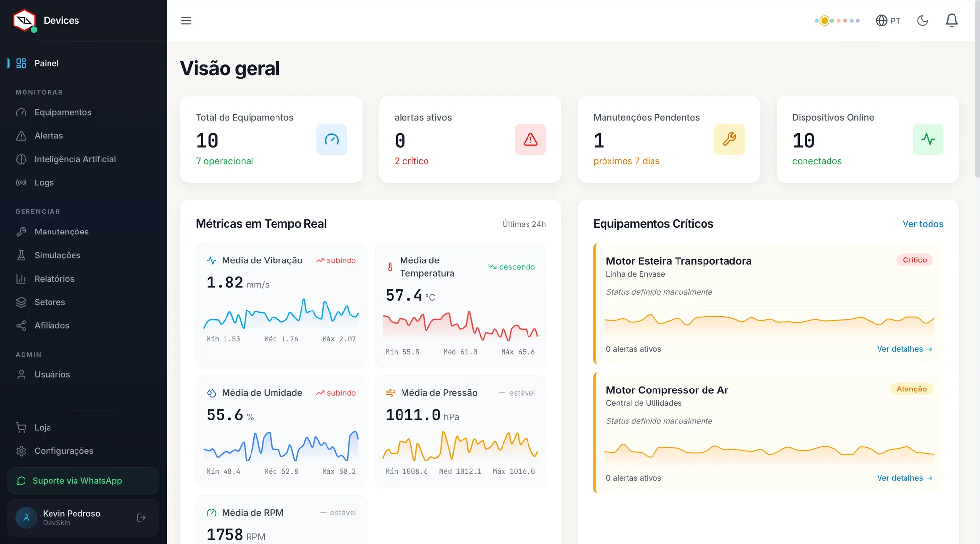The height and width of the screenshot is (544, 980).
Task: Open Inteligência Artificial section
Action: pos(83,159)
